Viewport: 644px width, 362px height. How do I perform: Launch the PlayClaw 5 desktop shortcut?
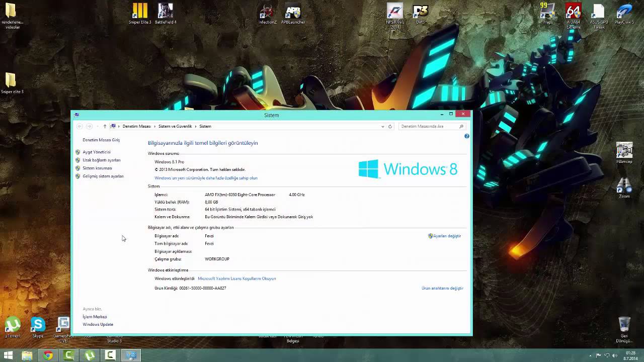pos(624,14)
